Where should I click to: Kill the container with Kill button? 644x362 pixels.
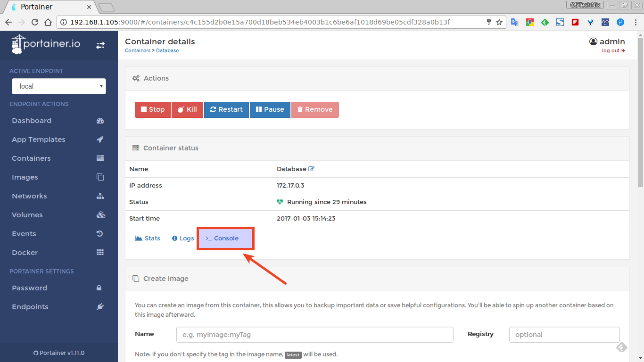coord(187,109)
